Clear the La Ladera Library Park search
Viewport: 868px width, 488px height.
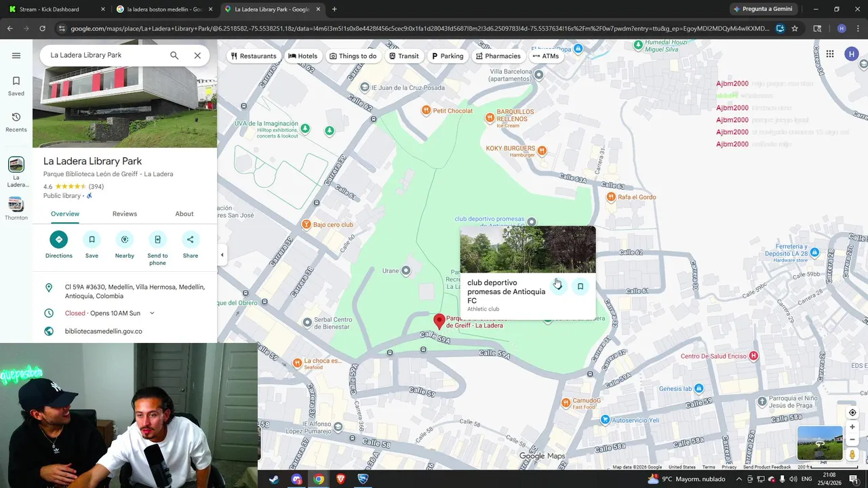point(197,56)
